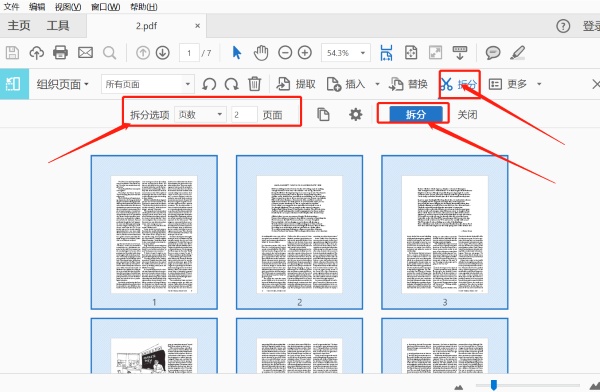Open help question mark icon

point(563,26)
